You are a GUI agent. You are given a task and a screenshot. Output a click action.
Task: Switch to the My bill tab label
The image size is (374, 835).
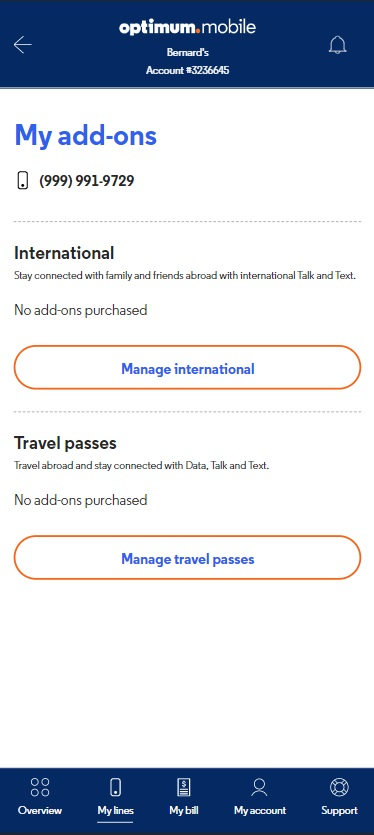[184, 811]
